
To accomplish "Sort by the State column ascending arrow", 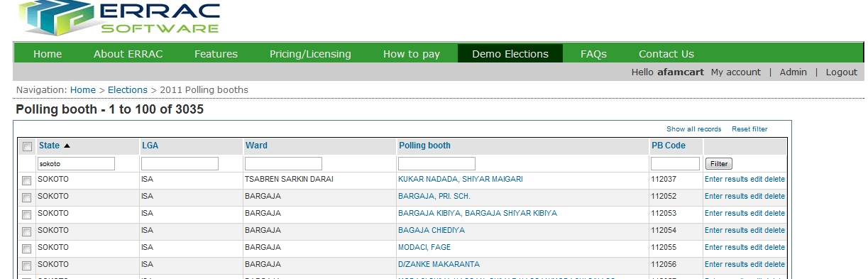I will click(x=67, y=146).
